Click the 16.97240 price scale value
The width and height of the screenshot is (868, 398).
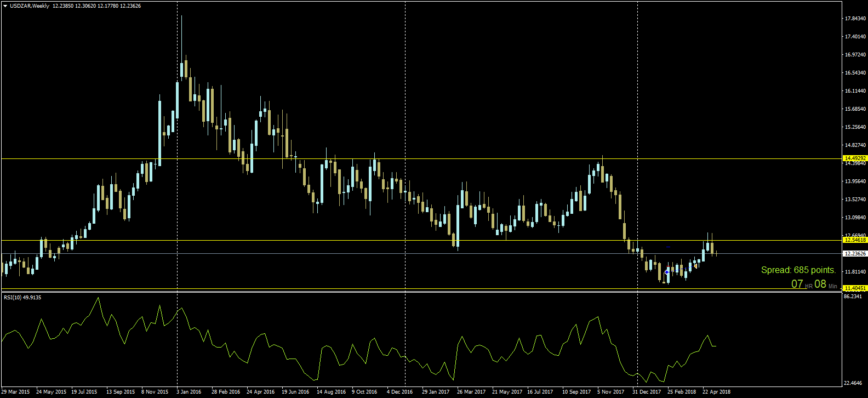point(855,55)
